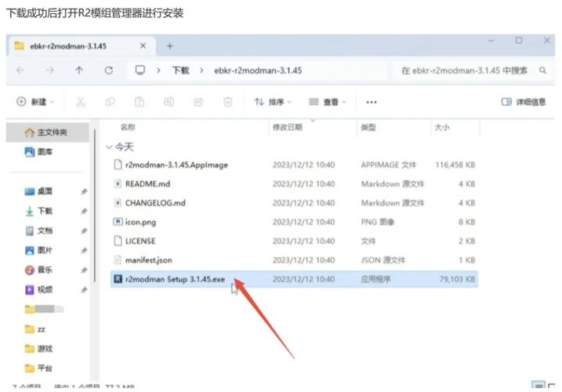Click the sidebar vertical scrollbar
The height and width of the screenshot is (392, 562).
click(95, 205)
